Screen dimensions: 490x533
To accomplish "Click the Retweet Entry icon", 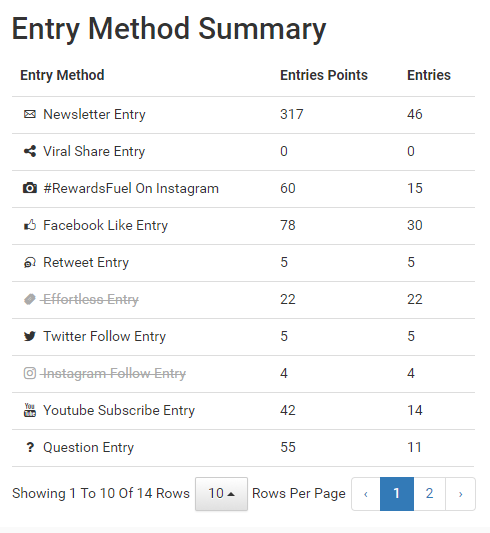I will click(30, 262).
